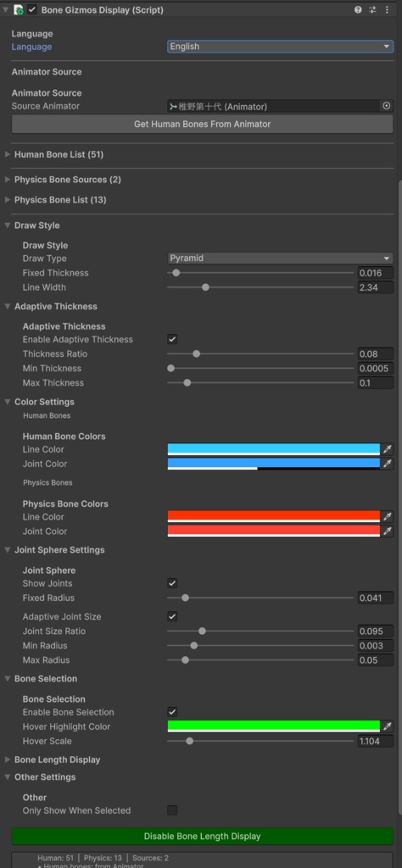Expand Physics Bone Sources (2)
The image size is (402, 868).
7,180
